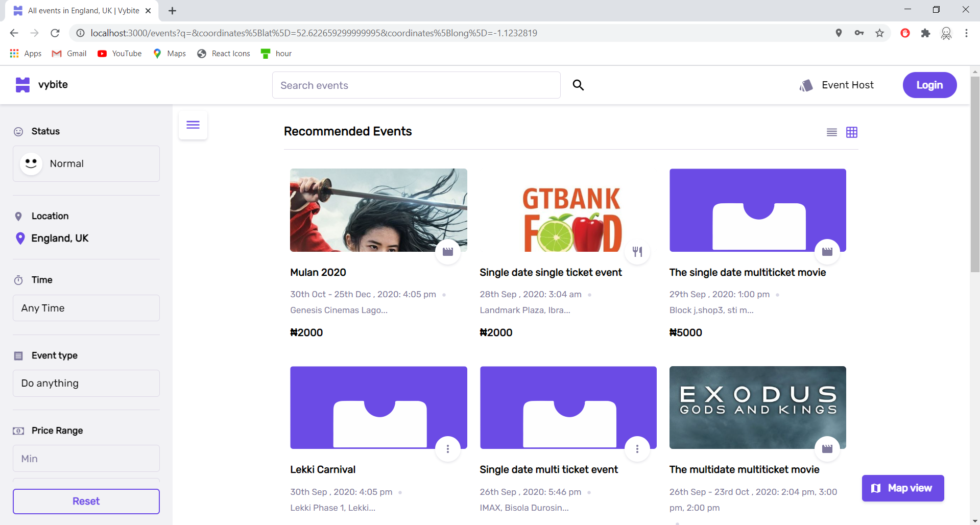The image size is (980, 525).
Task: Click the saved password key icon
Action: 859,33
